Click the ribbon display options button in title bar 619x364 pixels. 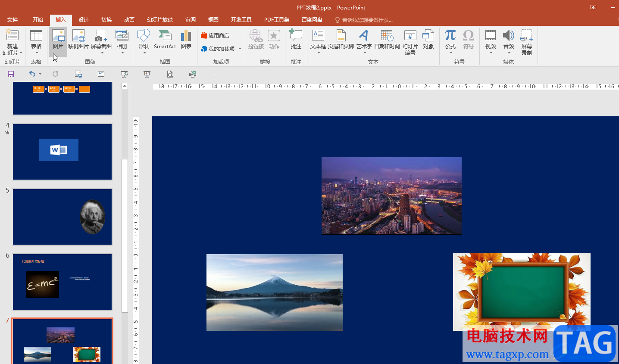coord(594,7)
